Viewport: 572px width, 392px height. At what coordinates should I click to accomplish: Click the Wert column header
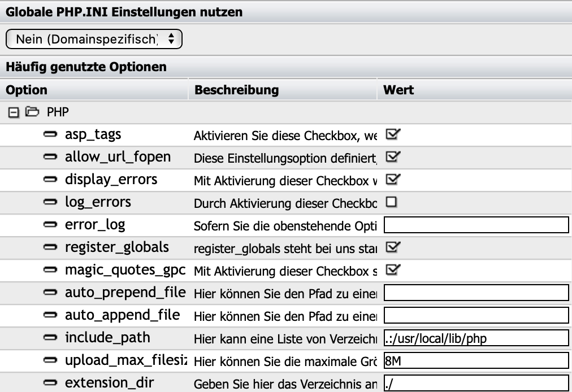coord(398,90)
